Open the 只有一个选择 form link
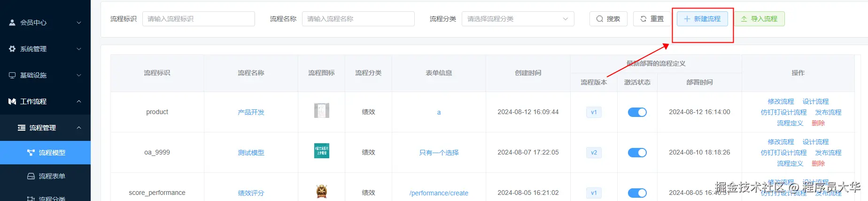 click(439, 153)
